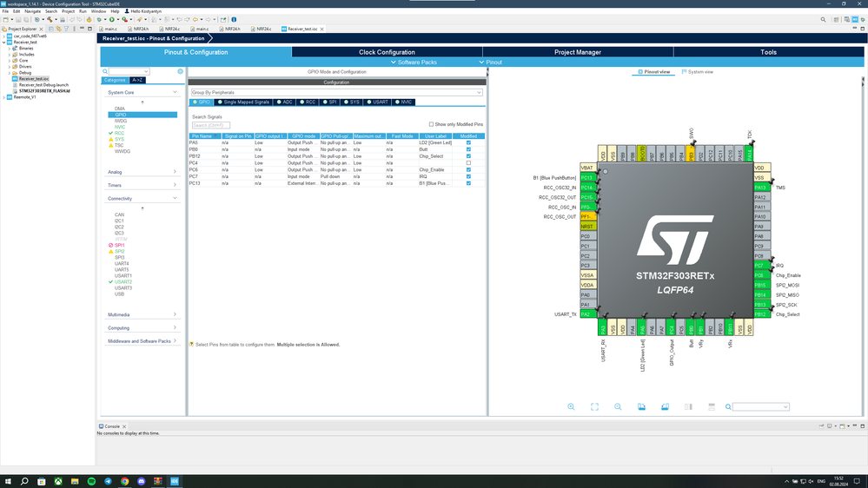Image resolution: width=868 pixels, height=488 pixels.
Task: Click the gear icon beside the category search
Action: coord(181,71)
